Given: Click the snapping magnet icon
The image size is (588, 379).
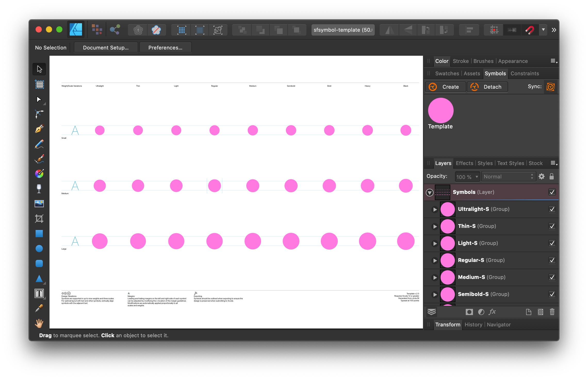Looking at the screenshot, I should 530,30.
